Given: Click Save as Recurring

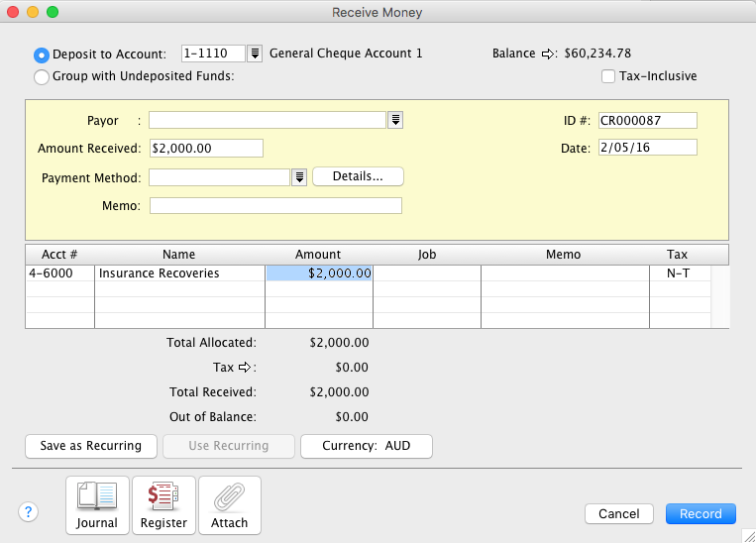Looking at the screenshot, I should (x=91, y=446).
